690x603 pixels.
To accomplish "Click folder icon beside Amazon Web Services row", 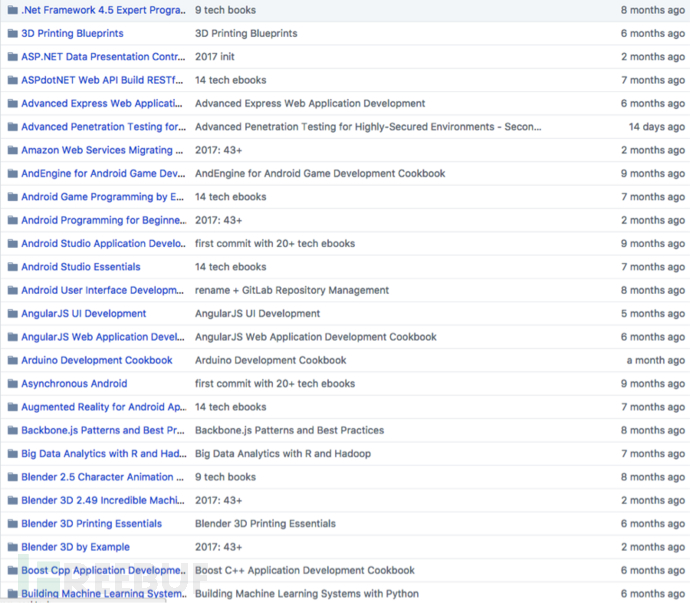I will click(x=13, y=150).
